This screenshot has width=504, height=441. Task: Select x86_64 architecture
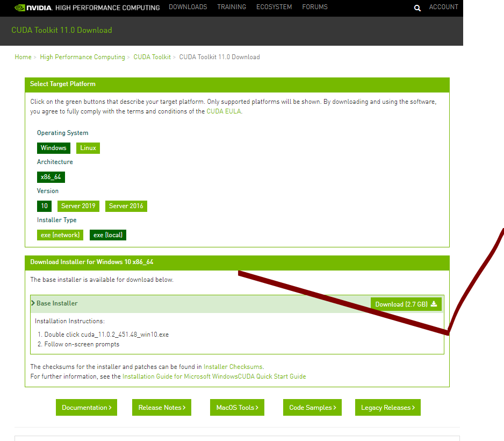(x=51, y=177)
